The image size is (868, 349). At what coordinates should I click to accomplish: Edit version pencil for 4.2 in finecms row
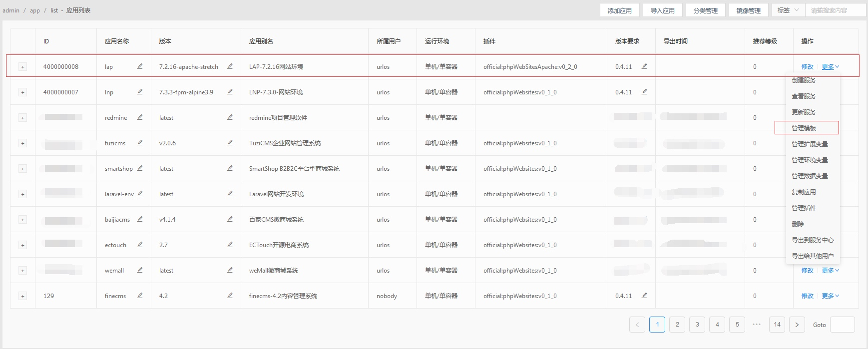tap(230, 295)
